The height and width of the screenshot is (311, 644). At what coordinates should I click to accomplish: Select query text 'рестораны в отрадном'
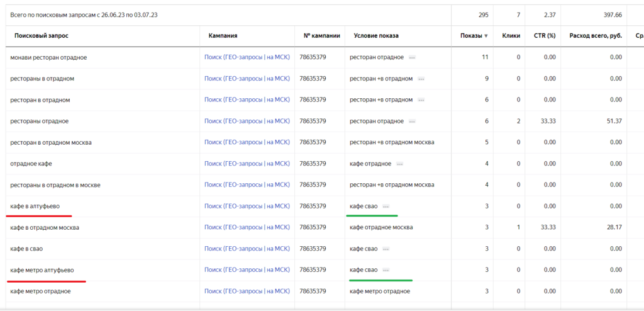(x=42, y=79)
